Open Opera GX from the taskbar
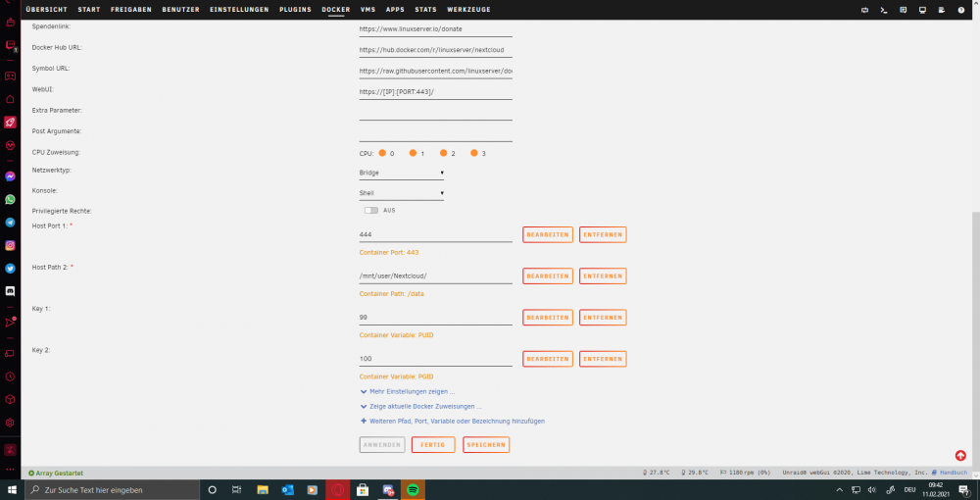The height and width of the screenshot is (500, 980). click(x=337, y=490)
